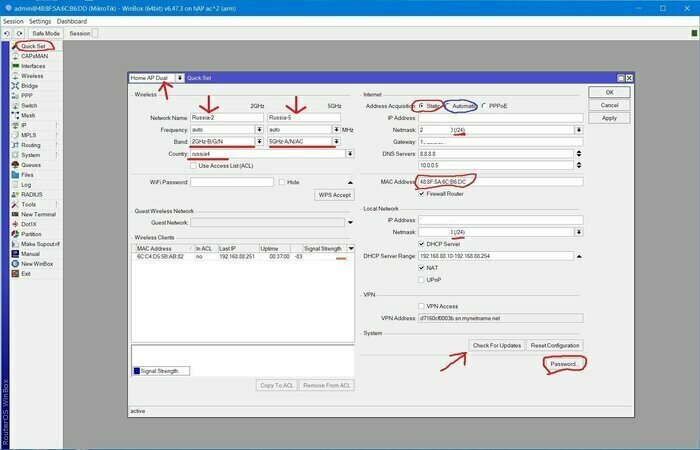Image resolution: width=700 pixels, height=450 pixels.
Task: Enable VPN Access checkbox
Action: [421, 306]
